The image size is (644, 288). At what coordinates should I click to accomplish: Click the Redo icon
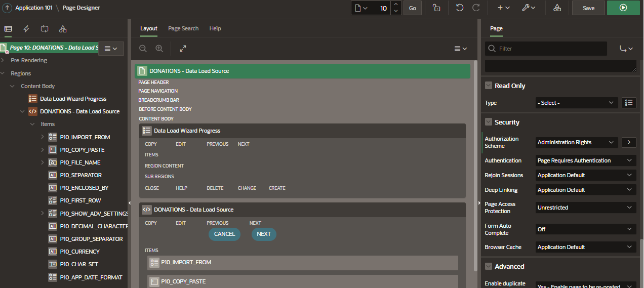coord(476,8)
